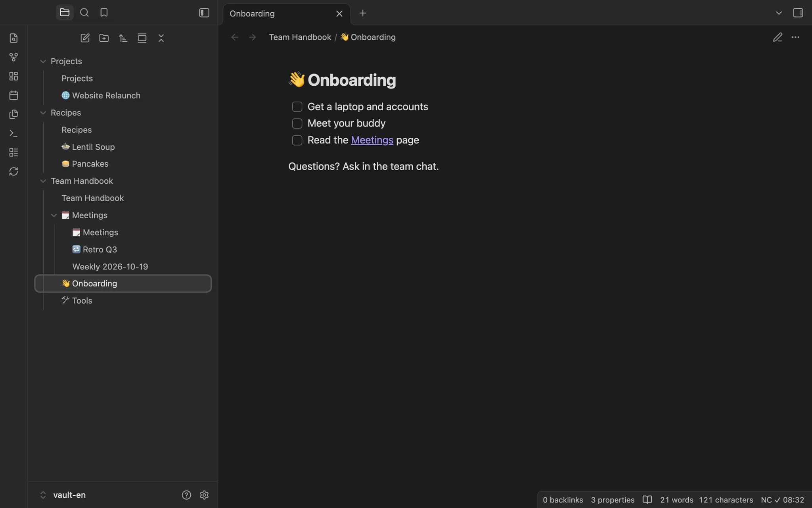Click Onboarding in the breadcrumb
812x508 pixels.
tap(368, 37)
